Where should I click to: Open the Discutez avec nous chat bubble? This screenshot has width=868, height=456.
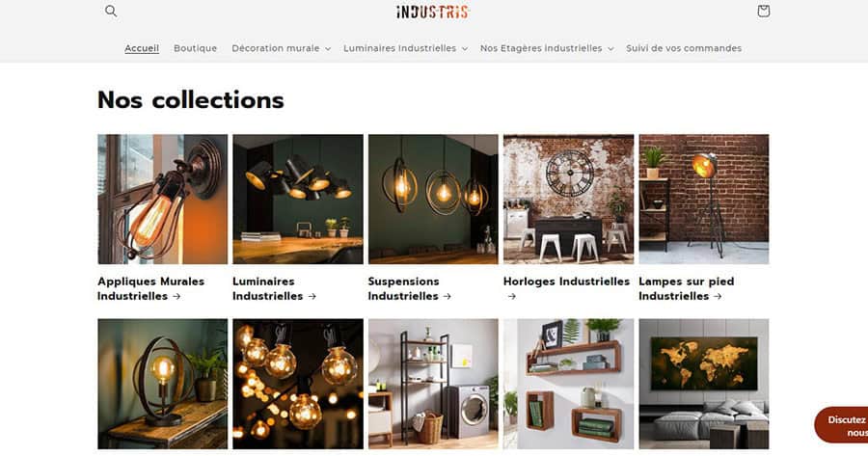841,425
